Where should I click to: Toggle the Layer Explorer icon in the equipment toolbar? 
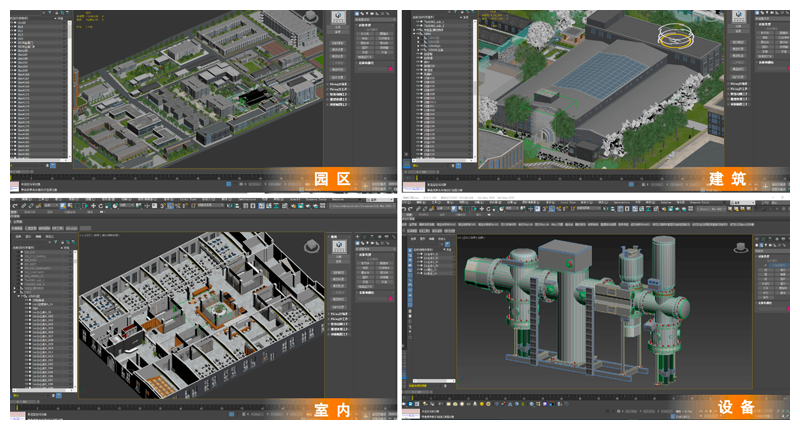(627, 209)
